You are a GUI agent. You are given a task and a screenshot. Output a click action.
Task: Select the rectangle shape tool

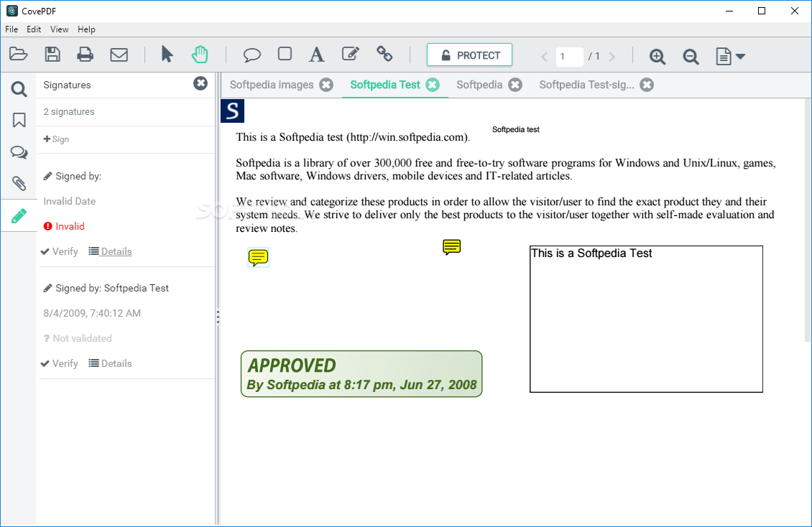(x=285, y=54)
